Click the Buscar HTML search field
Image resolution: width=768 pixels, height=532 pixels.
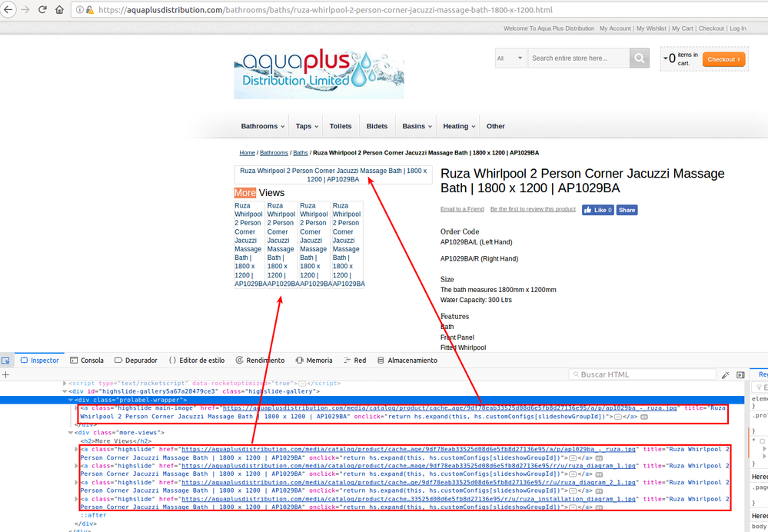click(x=646, y=374)
